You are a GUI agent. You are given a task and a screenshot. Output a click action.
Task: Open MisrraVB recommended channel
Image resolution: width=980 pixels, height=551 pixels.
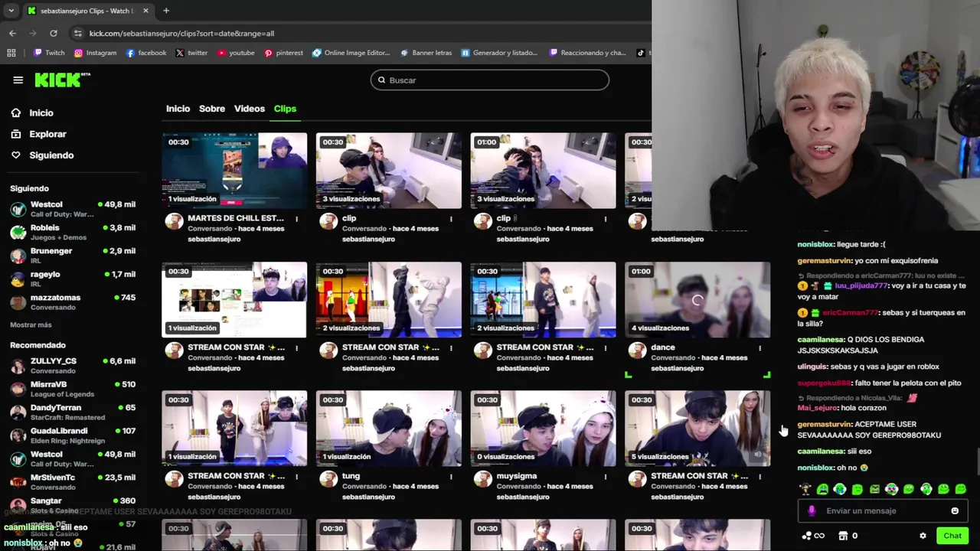point(73,389)
